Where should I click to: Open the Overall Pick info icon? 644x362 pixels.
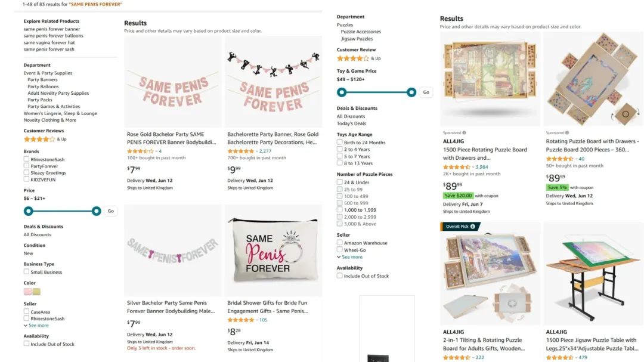pos(473,227)
